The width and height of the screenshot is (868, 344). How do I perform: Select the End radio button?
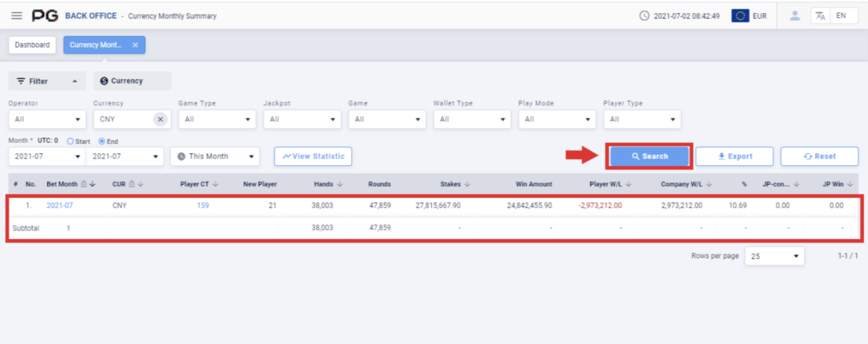pos(102,141)
